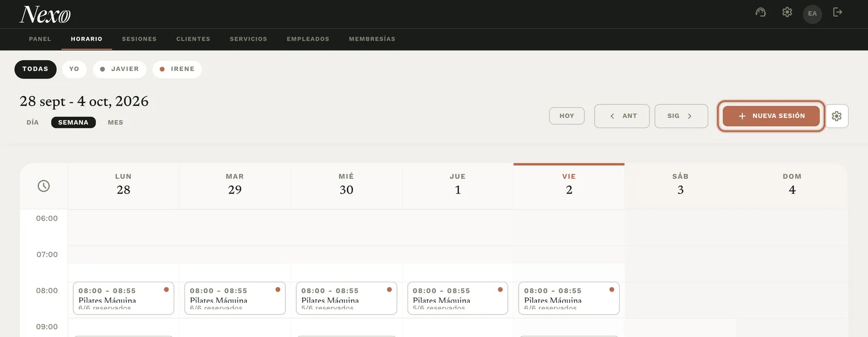The width and height of the screenshot is (868, 337).
Task: Open the Panel tab
Action: [x=40, y=39]
